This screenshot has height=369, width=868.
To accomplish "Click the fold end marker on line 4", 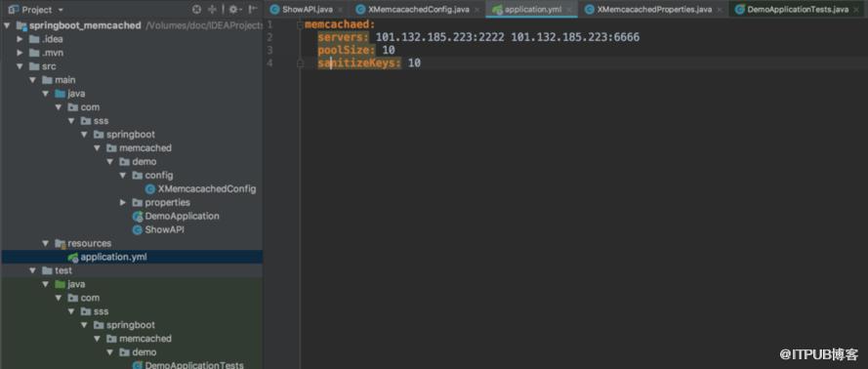I will (x=300, y=63).
